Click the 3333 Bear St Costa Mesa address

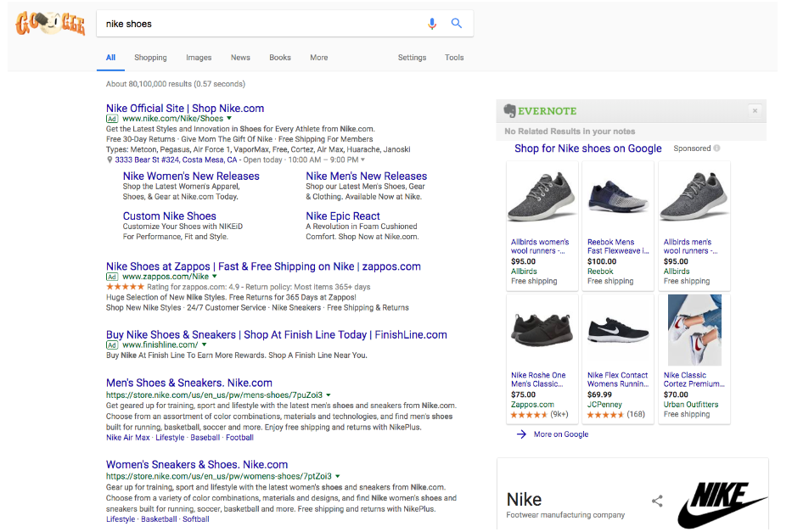click(176, 160)
